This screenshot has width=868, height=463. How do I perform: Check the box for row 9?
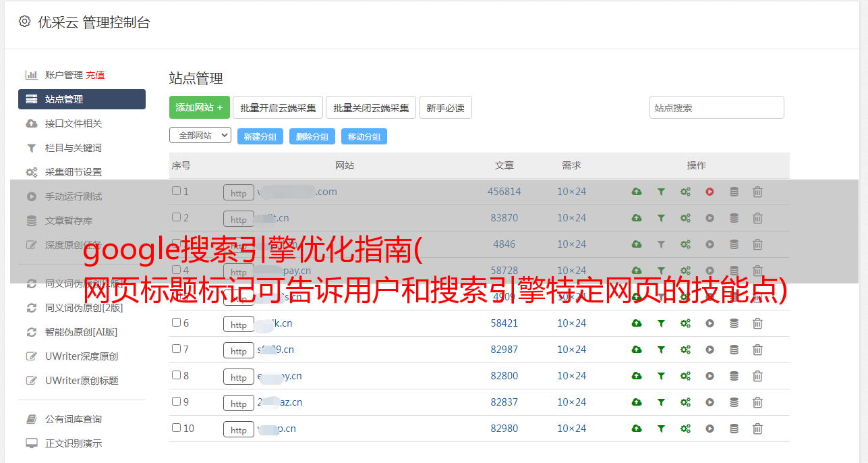tap(176, 402)
